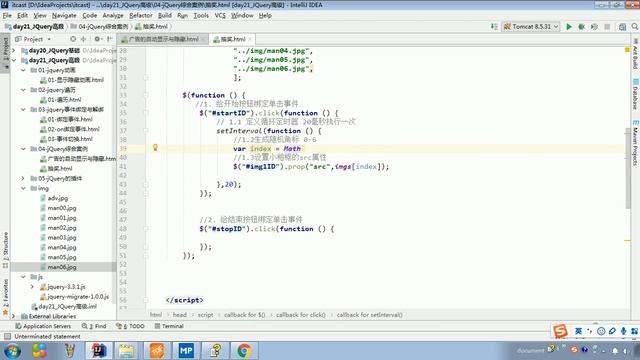
Task: Start debugging with the green bug icon
Action: pos(581,27)
